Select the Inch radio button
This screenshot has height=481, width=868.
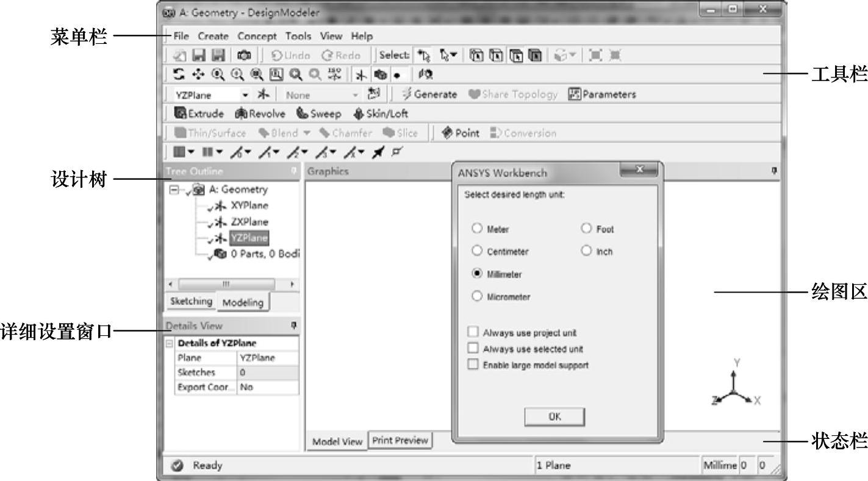tap(586, 251)
